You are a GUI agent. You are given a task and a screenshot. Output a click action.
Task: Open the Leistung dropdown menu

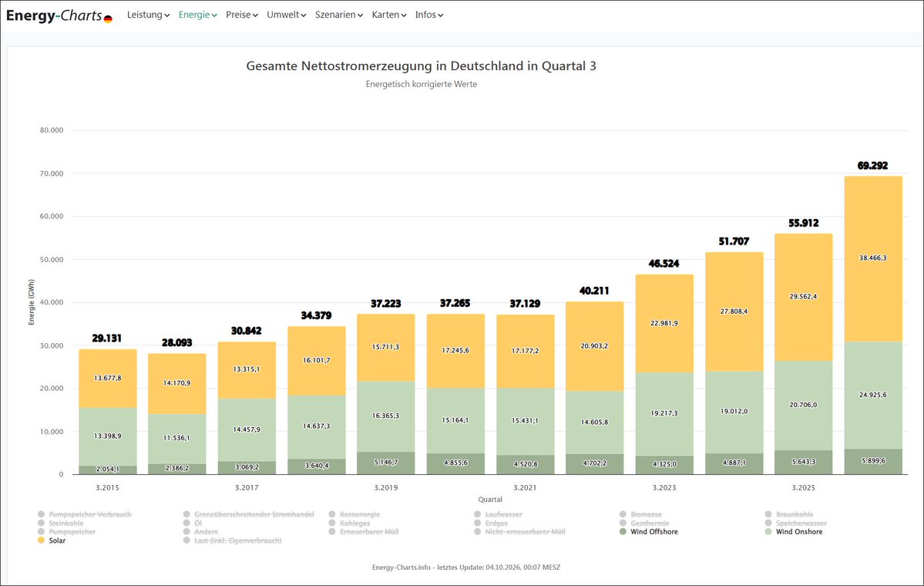[x=148, y=15]
